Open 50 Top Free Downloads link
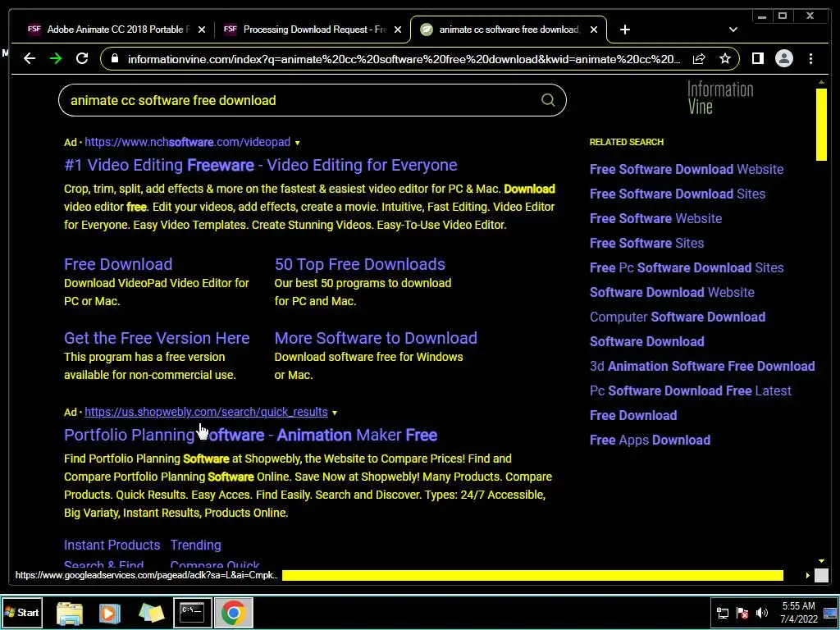 [359, 264]
